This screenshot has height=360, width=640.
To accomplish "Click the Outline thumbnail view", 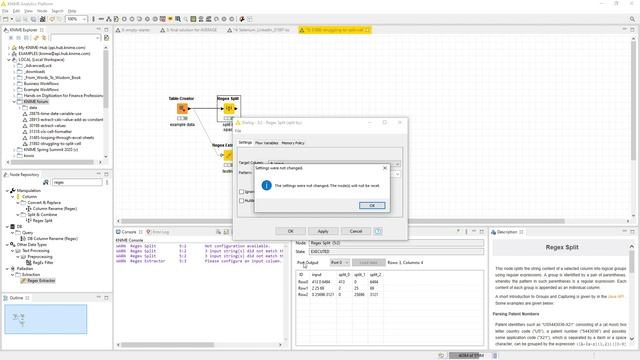I will click(46, 319).
